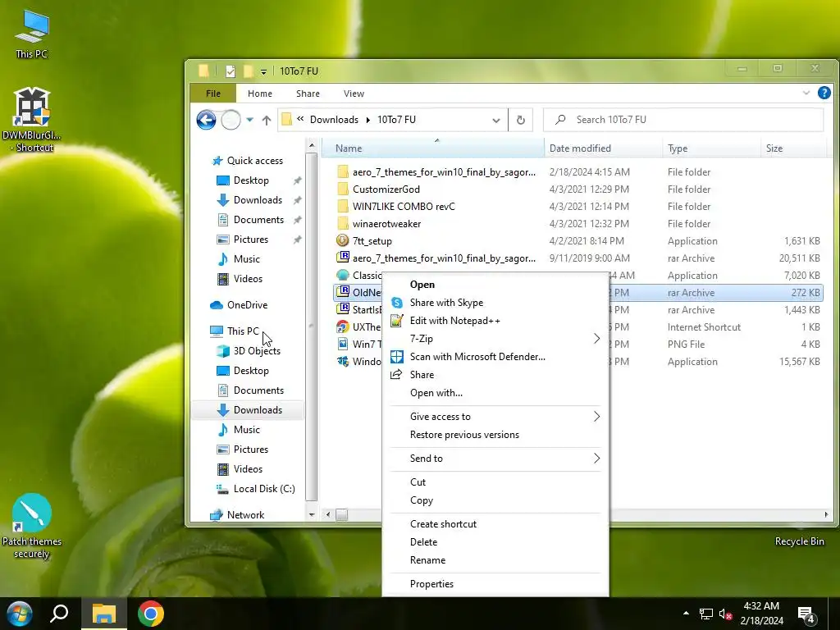Open This PC desktop icon
840x630 pixels.
coord(32,34)
